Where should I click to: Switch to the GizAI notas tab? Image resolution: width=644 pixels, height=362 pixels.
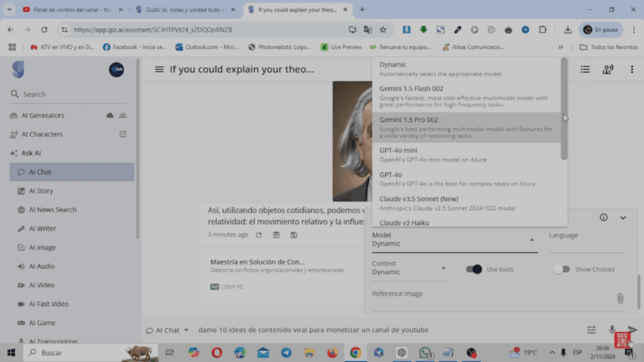(x=182, y=10)
